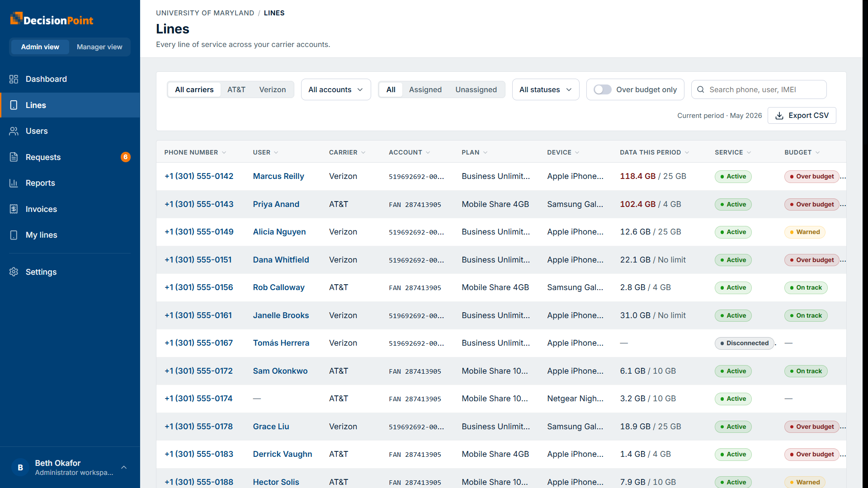Filter carriers by Verizon

pyautogui.click(x=272, y=89)
